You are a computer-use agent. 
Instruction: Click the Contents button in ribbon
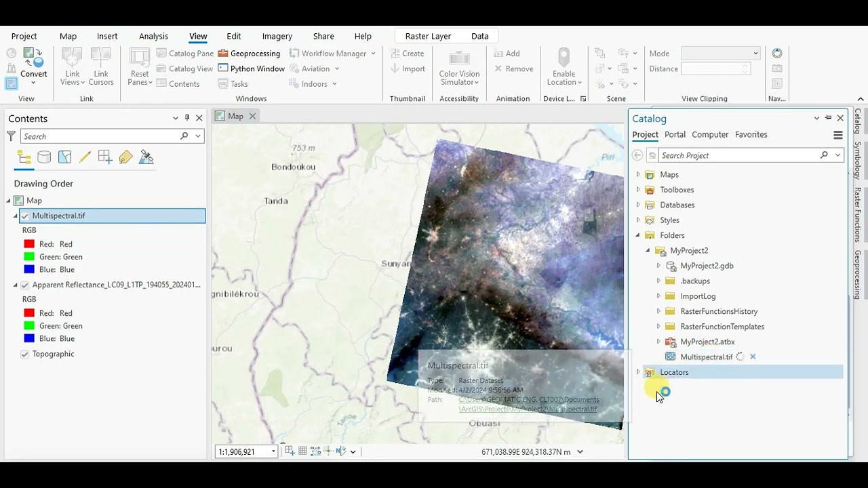pos(178,84)
